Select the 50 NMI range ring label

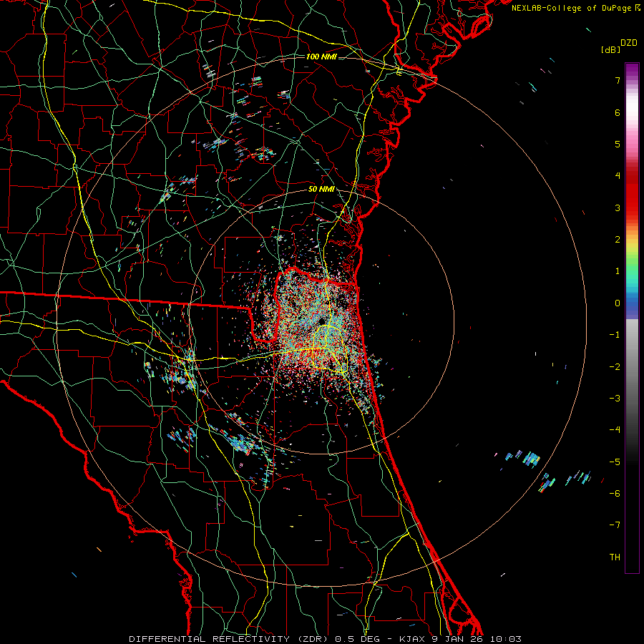(321, 190)
